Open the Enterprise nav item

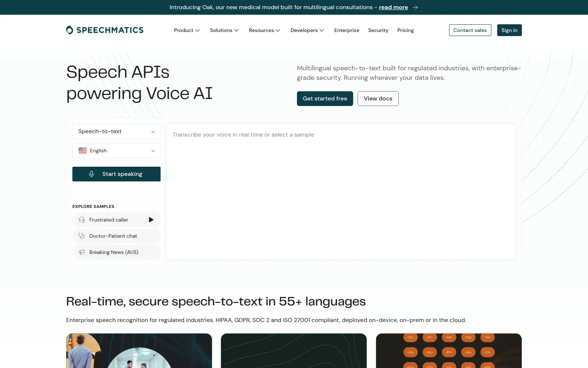point(347,30)
